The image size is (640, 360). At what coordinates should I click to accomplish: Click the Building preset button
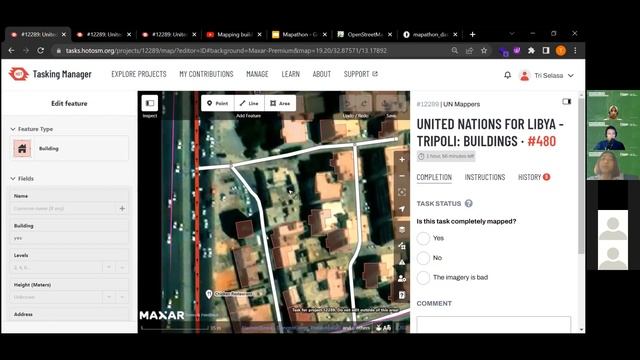(x=71, y=149)
